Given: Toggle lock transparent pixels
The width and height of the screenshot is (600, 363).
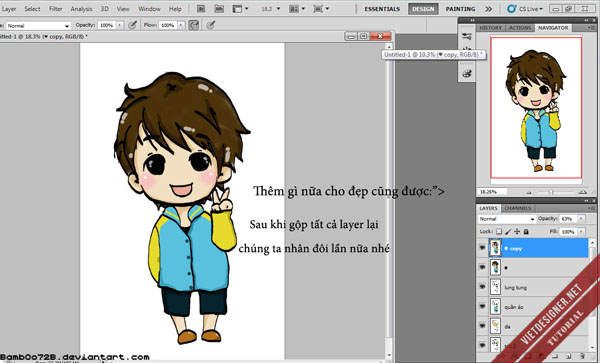Looking at the screenshot, I should 499,231.
